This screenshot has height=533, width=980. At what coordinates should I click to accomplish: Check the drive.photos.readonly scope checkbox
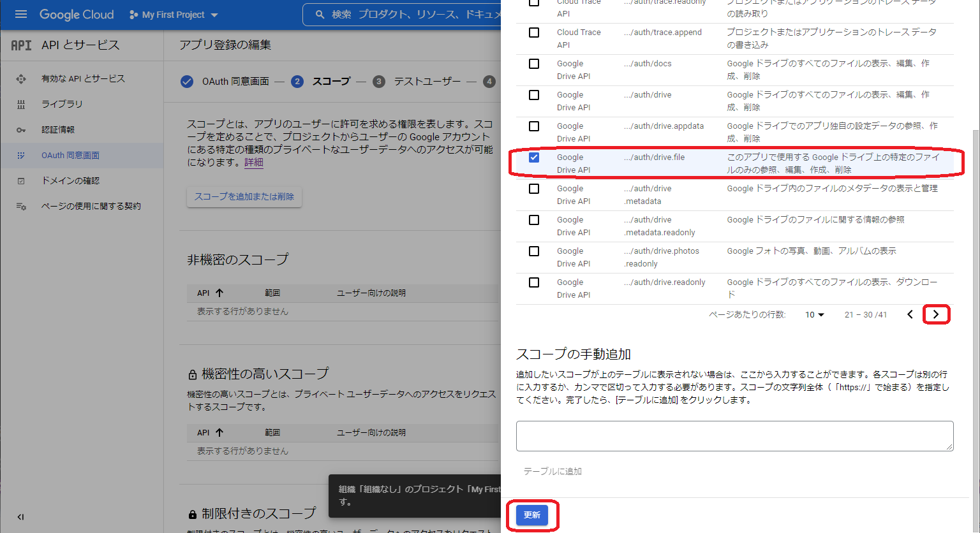coord(534,251)
